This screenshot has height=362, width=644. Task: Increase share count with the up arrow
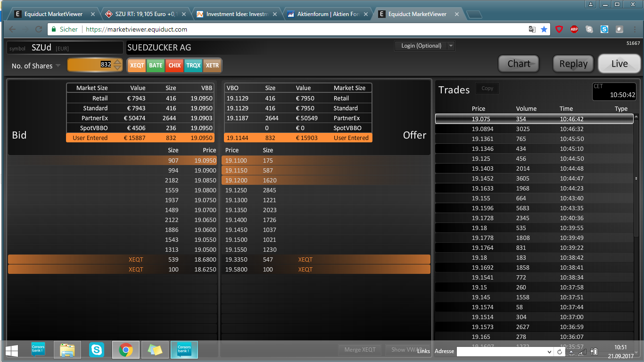point(117,62)
